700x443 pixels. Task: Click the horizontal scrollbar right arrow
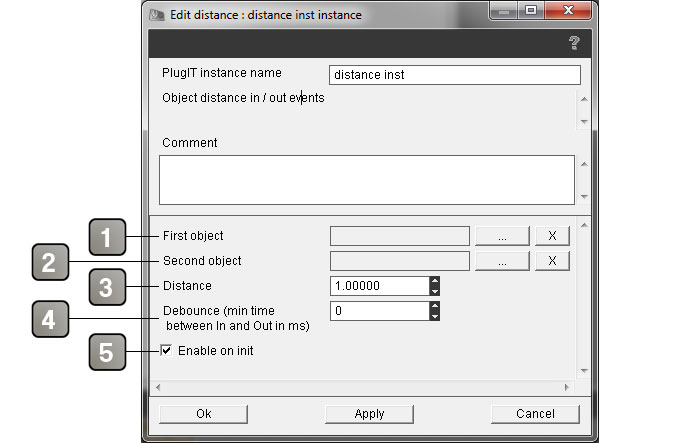click(x=567, y=387)
